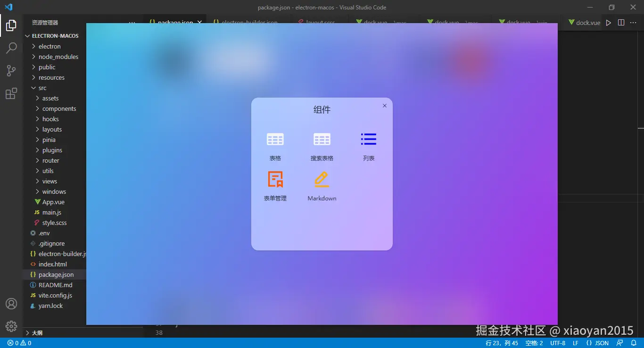Open the Search view in activity bar
This screenshot has width=644, height=348.
click(x=11, y=48)
